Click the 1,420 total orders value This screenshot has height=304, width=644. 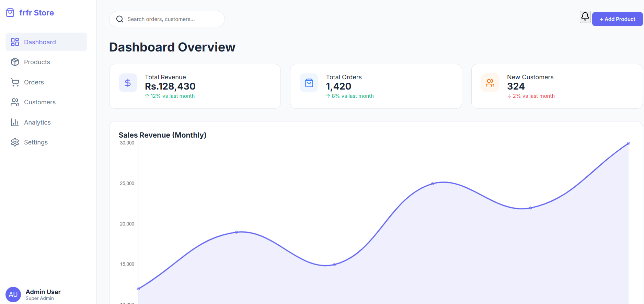339,86
